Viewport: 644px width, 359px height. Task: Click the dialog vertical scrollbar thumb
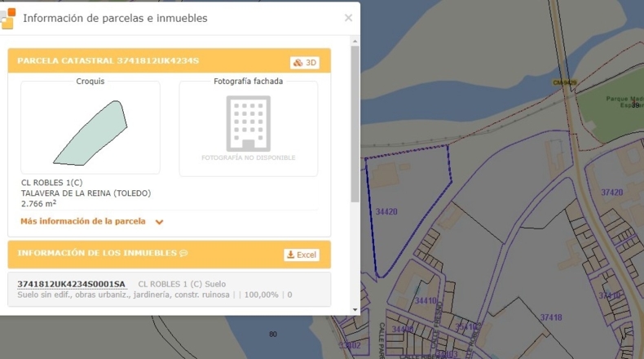(355, 124)
